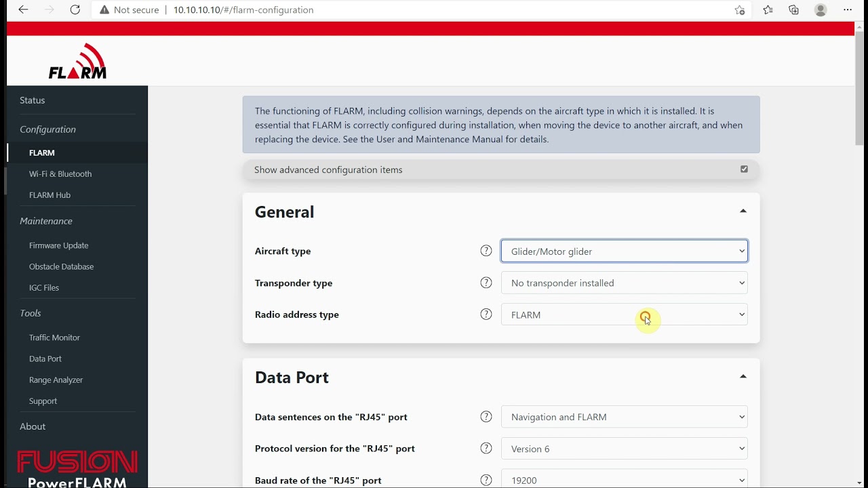Click the Data sentences on RJ45 port label
Image resolution: width=868 pixels, height=488 pixels.
point(331,417)
